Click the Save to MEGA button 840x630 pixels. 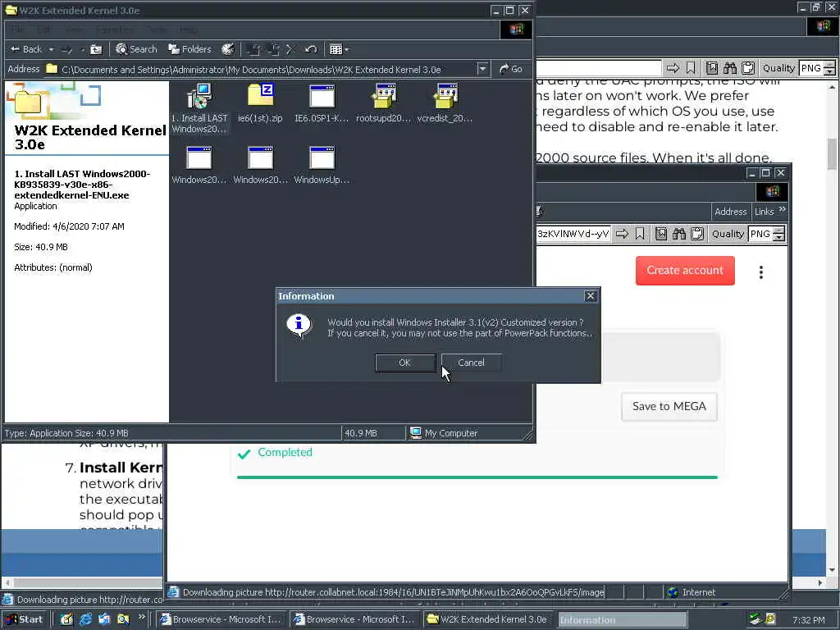pyautogui.click(x=669, y=407)
